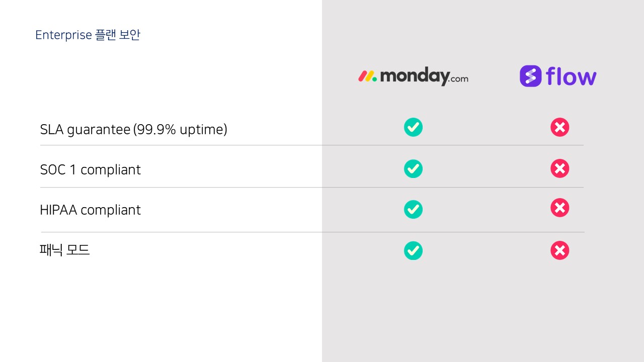This screenshot has width=644, height=362.
Task: Click monday.com's green check for HIPAA compliant
Action: pyautogui.click(x=413, y=209)
